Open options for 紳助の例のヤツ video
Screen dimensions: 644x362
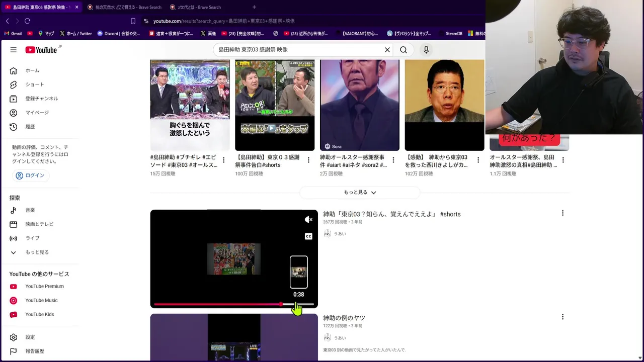(x=562, y=317)
